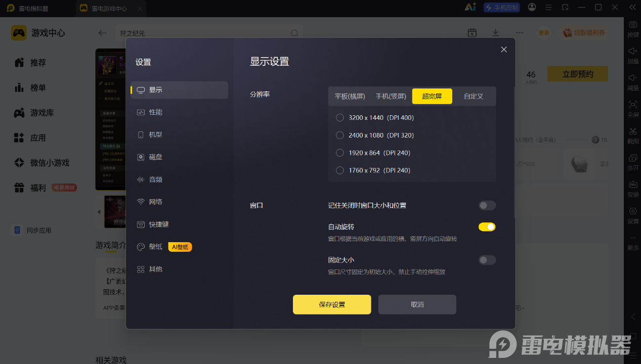Open 多开 multi-instance icon
Viewport: 641px width, 364px height.
[x=633, y=162]
